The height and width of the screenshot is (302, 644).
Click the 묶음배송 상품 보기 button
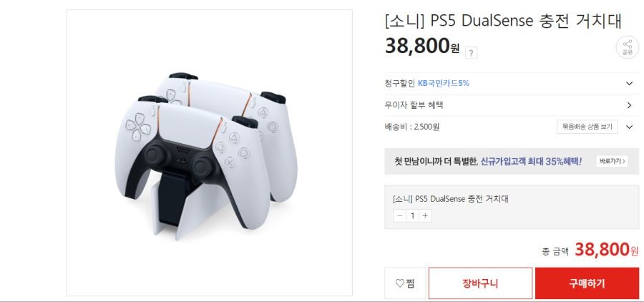pos(587,127)
